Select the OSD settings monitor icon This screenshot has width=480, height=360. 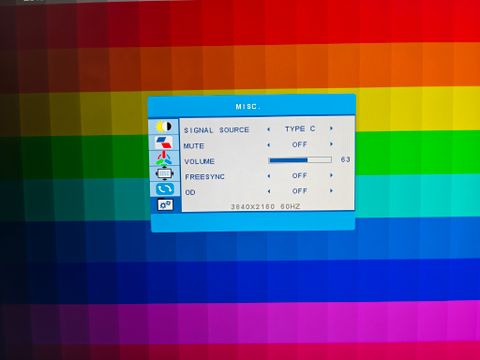coord(164,174)
